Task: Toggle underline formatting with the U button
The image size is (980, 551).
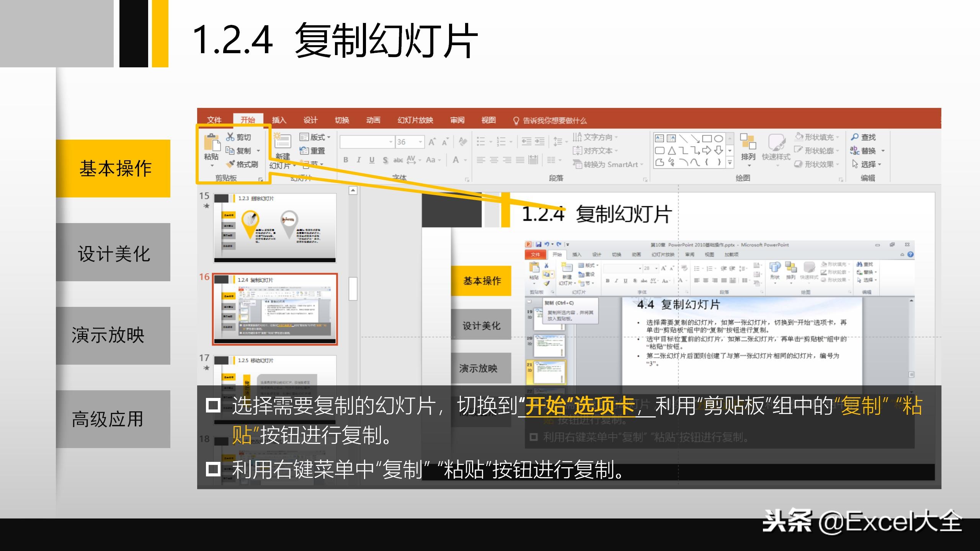Action: (372, 160)
